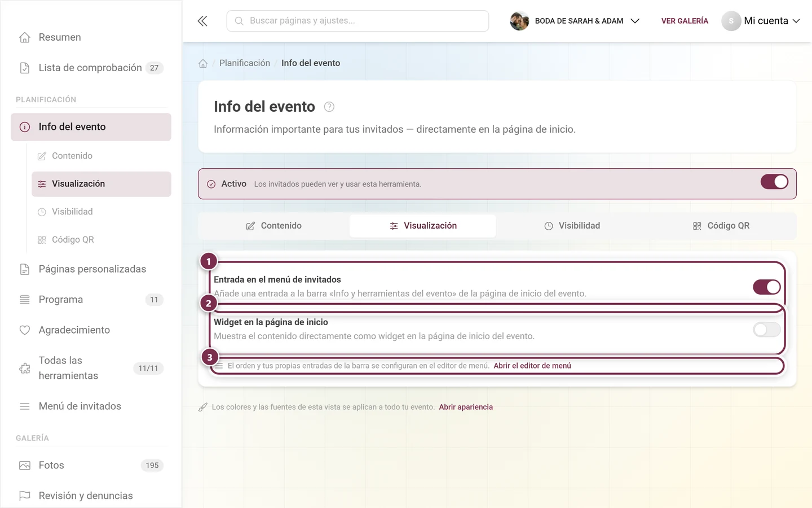Open Visibilidad sub-item in sidebar
The height and width of the screenshot is (508, 812).
coord(101,212)
